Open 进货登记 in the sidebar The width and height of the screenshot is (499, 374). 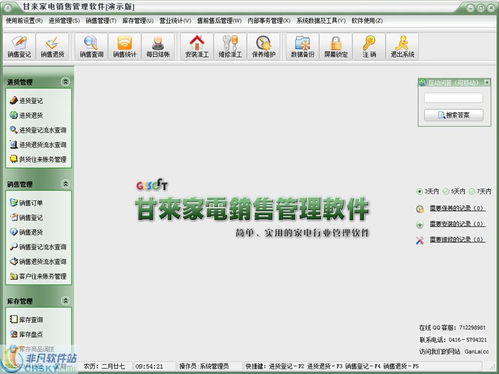pos(26,100)
